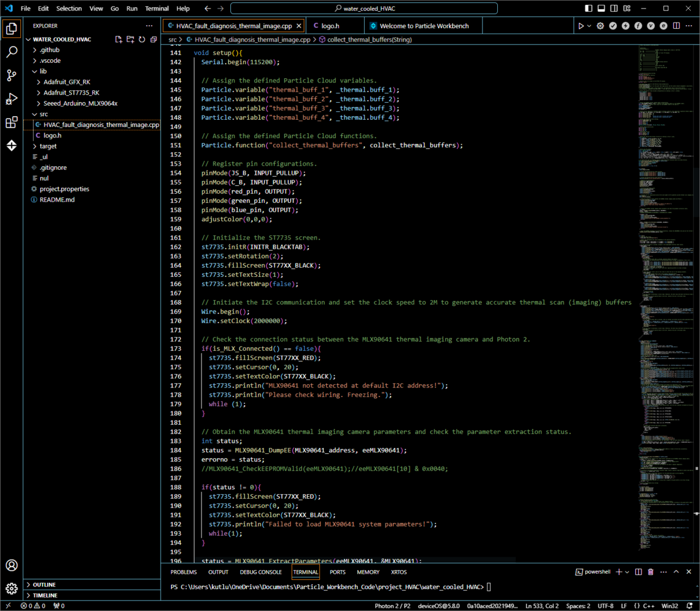Refresh the Explorer file tree
Screen dimensions: 700x611
coord(142,39)
